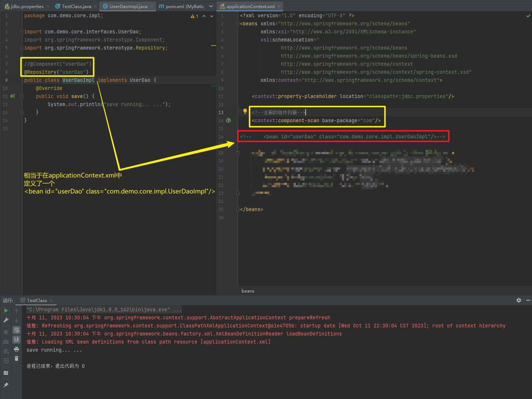This screenshot has width=532, height=399.
Task: Collapse the beans element fold
Action: pyautogui.click(x=238, y=24)
